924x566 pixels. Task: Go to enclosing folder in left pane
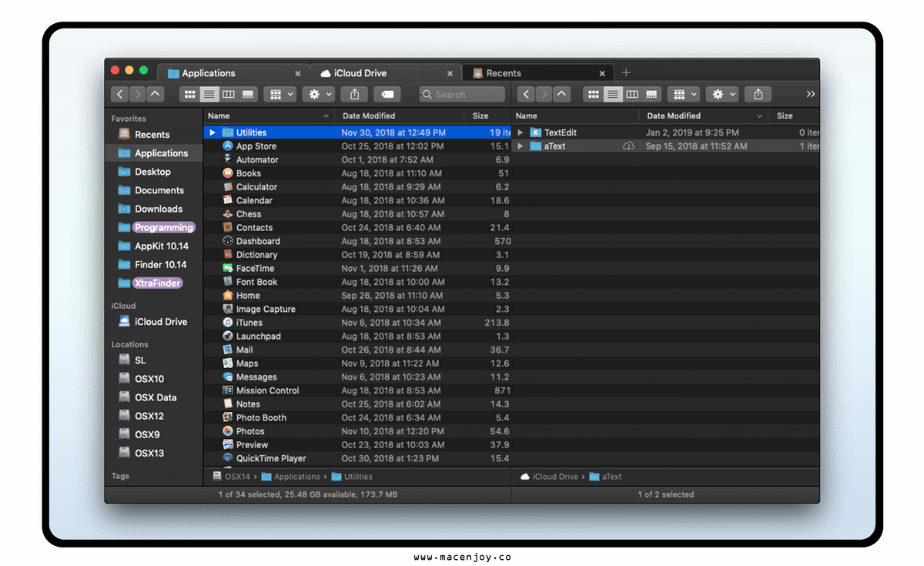[x=156, y=94]
